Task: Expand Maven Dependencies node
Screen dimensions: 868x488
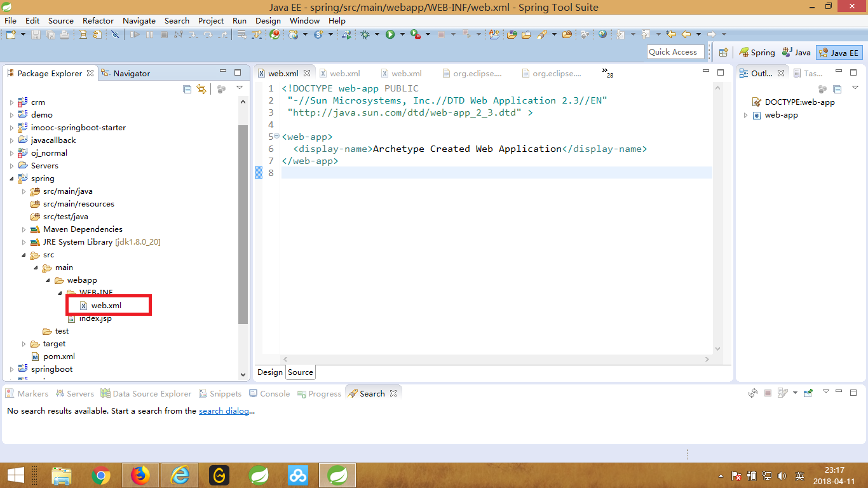Action: [24, 229]
